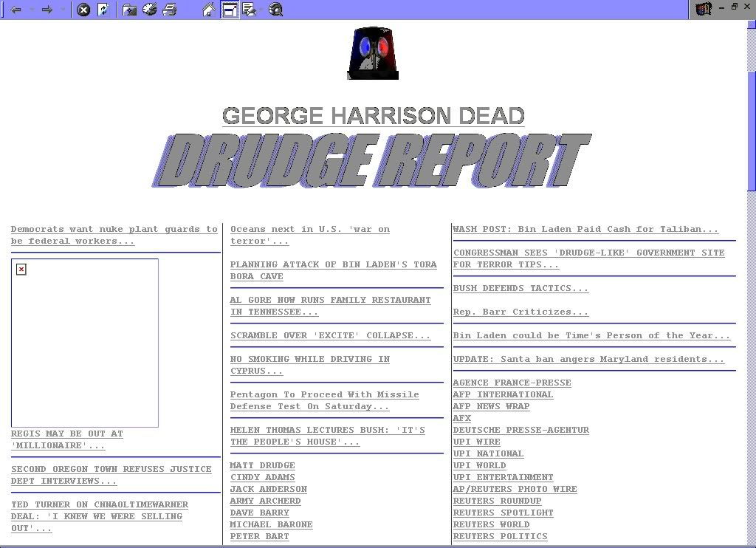Click the CINDY ADAMS columnist link
The width and height of the screenshot is (756, 548).
click(262, 477)
